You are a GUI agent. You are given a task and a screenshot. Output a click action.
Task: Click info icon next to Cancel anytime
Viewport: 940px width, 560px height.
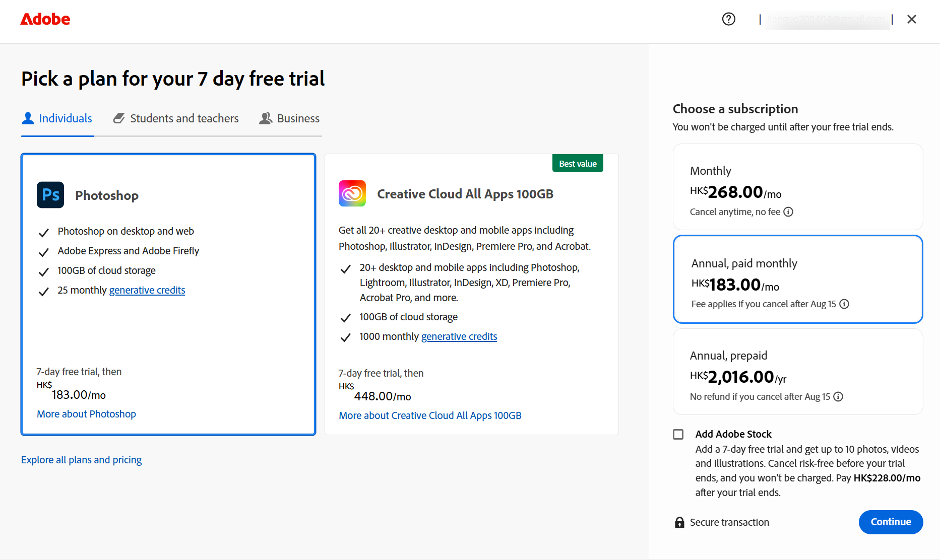click(x=789, y=212)
